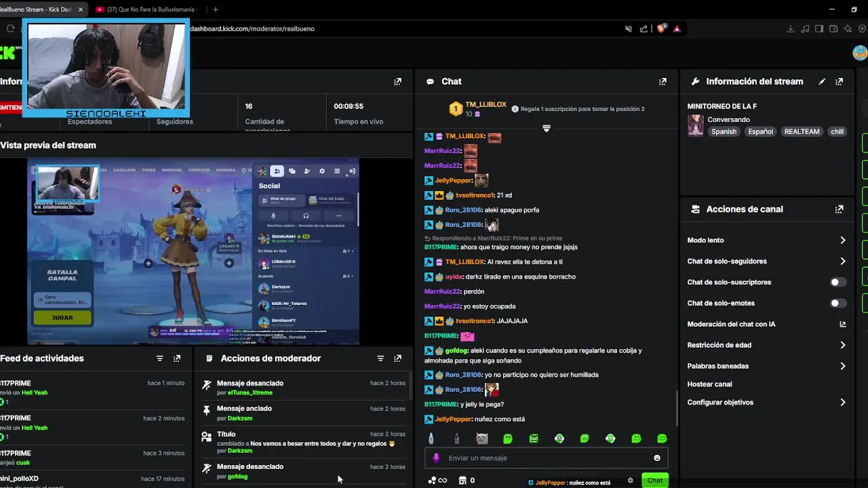Insert the water bottle emote
This screenshot has width=868, height=488.
(x=431, y=439)
